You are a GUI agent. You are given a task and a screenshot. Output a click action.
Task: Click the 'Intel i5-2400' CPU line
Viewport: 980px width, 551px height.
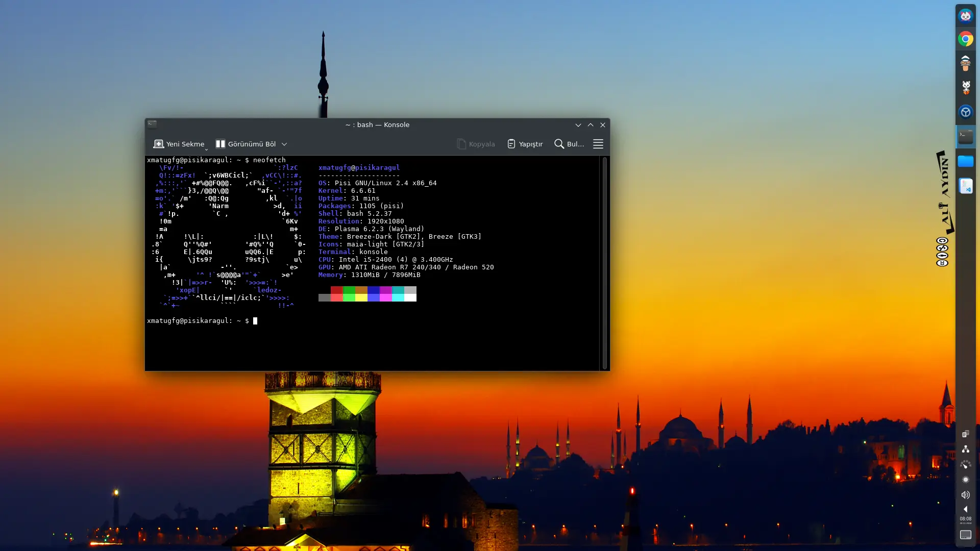pos(386,259)
